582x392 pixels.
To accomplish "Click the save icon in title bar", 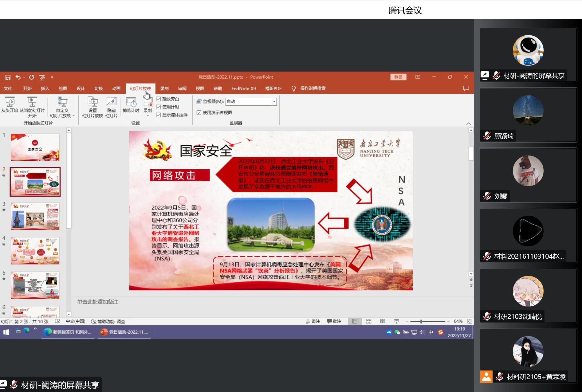I will (x=8, y=77).
